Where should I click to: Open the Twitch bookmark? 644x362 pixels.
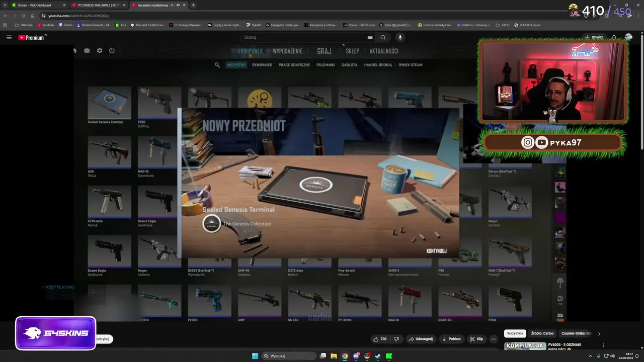[65, 25]
